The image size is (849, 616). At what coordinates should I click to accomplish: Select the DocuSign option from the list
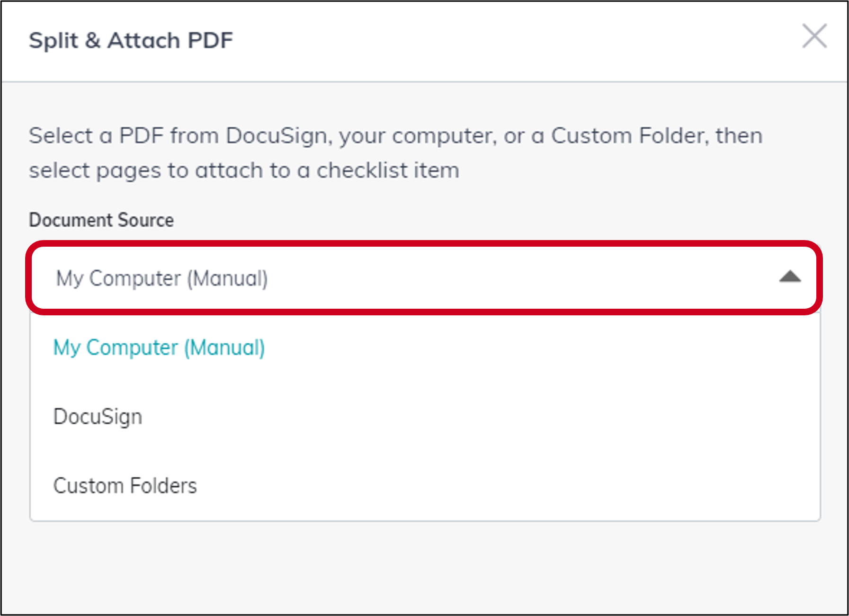click(425, 417)
